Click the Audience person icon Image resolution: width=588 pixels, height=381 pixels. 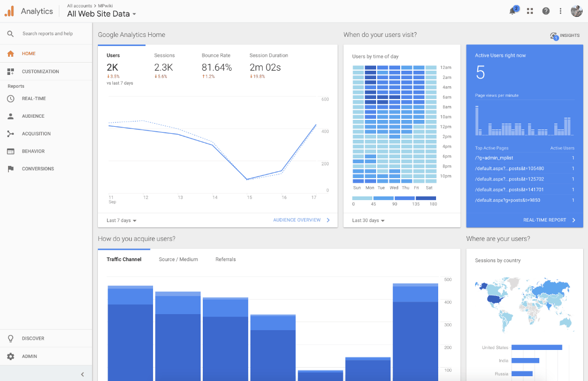(11, 116)
